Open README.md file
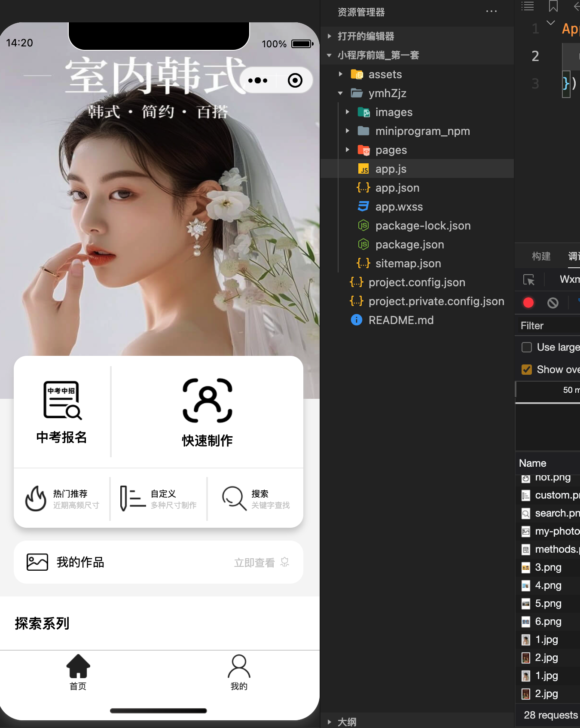 point(417,320)
